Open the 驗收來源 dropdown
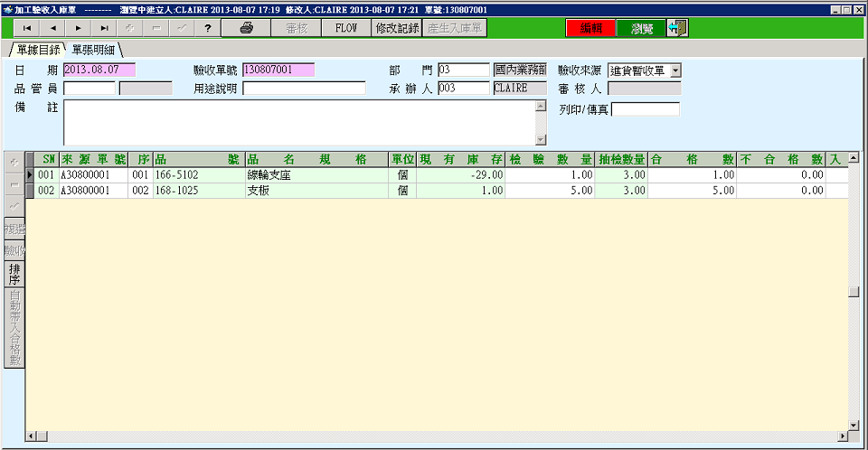This screenshot has width=868, height=450. tap(675, 70)
